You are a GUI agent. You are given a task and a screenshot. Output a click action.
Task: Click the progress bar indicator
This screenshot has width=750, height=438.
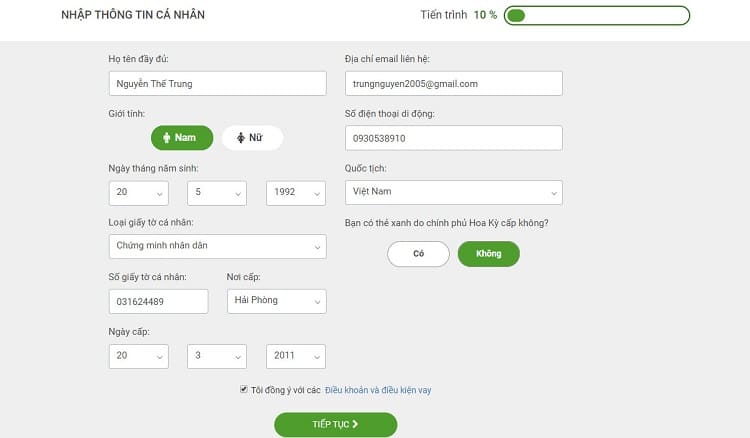pyautogui.click(x=597, y=15)
